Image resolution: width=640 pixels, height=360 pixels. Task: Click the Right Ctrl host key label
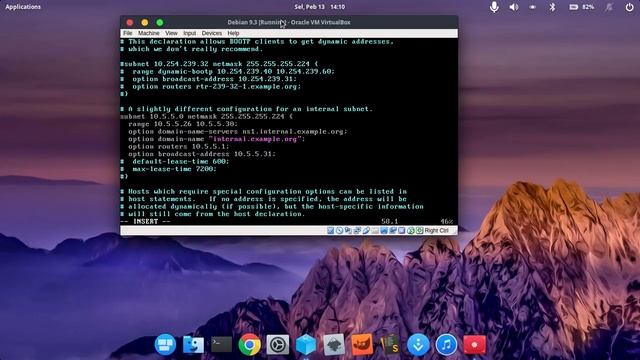tap(436, 231)
